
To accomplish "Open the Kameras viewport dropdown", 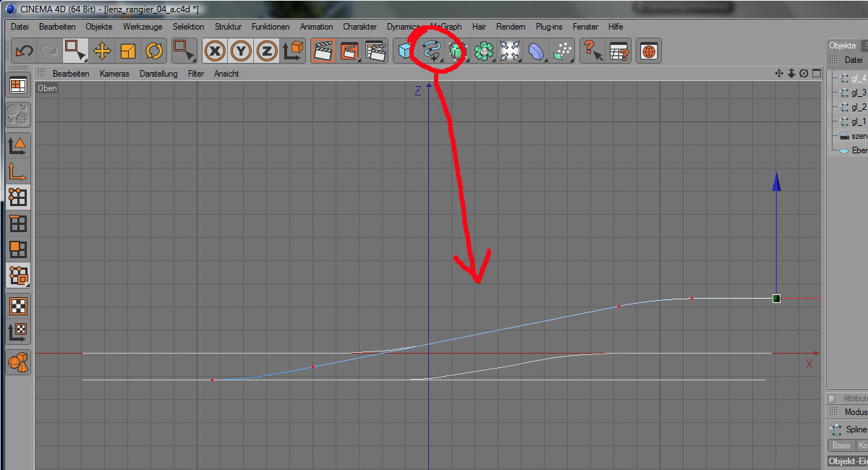I will tap(114, 74).
